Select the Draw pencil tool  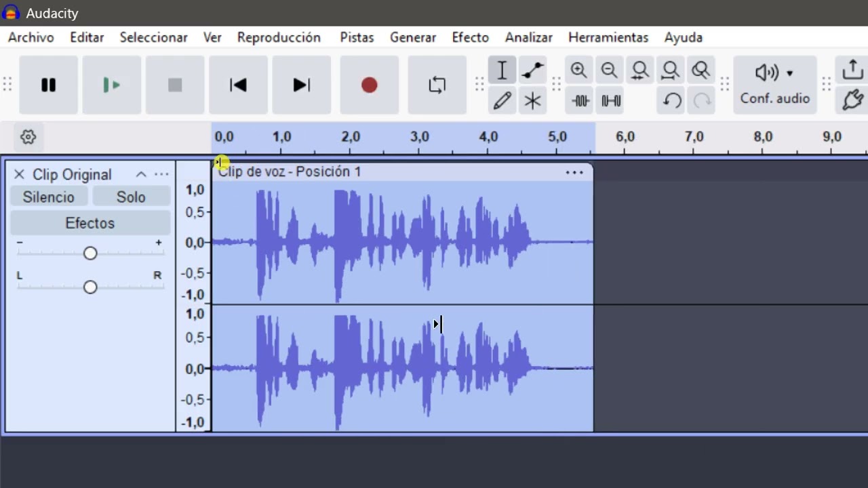(x=502, y=101)
